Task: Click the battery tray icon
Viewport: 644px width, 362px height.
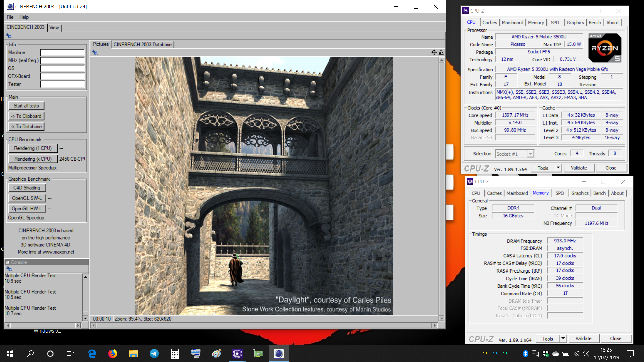Action: pyautogui.click(x=566, y=354)
